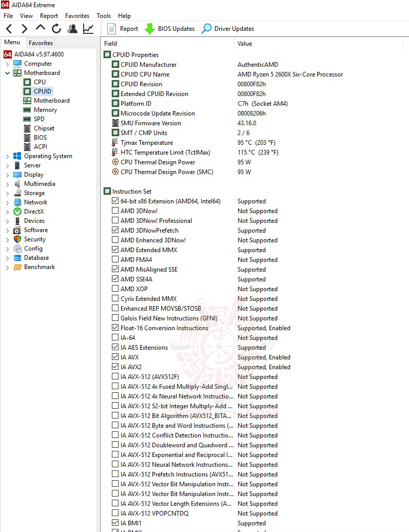Click the Security shield icon
The width and height of the screenshot is (409, 532).
pos(17,239)
